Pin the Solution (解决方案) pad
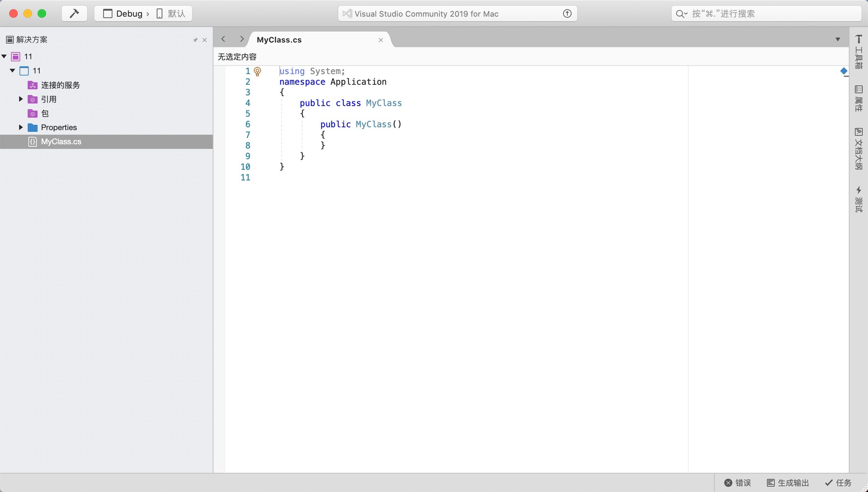The width and height of the screenshot is (868, 492). (195, 40)
